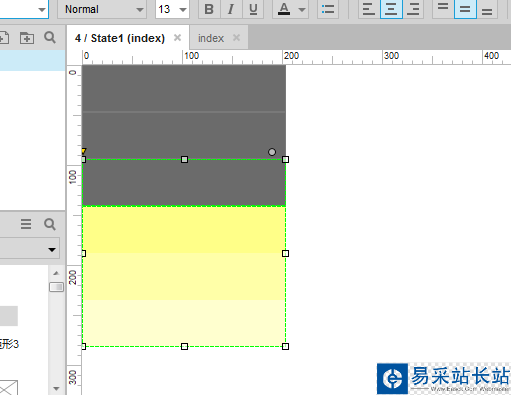Align text center horizontally
The height and width of the screenshot is (395, 511).
[x=391, y=9]
